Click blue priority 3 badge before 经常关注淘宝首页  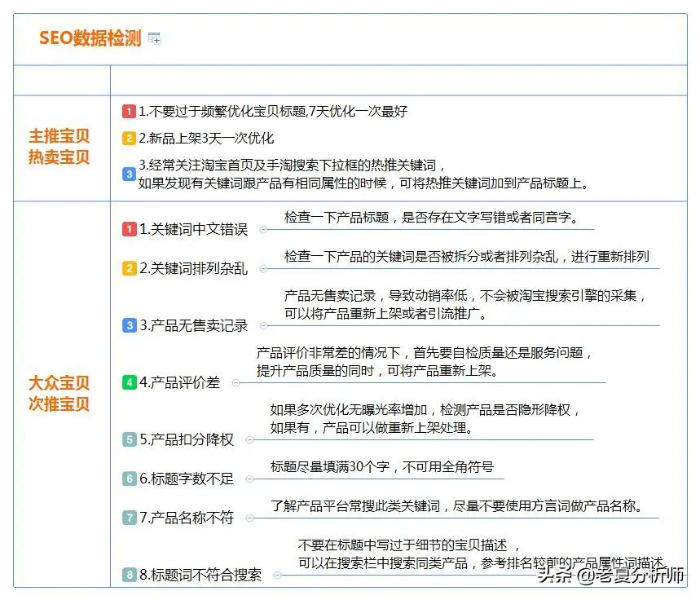pyautogui.click(x=129, y=174)
